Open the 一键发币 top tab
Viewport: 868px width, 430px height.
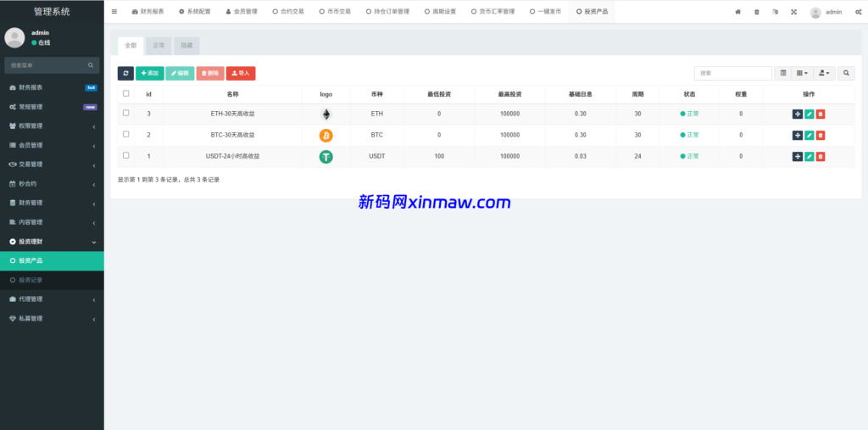(x=545, y=12)
